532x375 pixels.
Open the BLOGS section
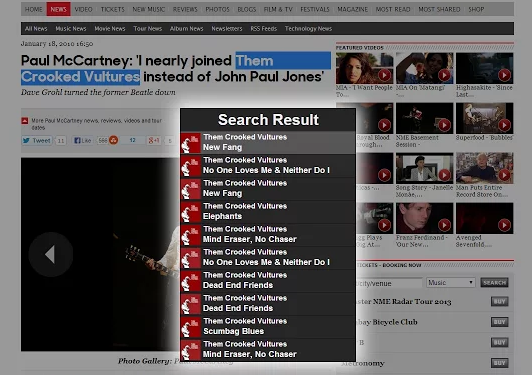click(247, 9)
